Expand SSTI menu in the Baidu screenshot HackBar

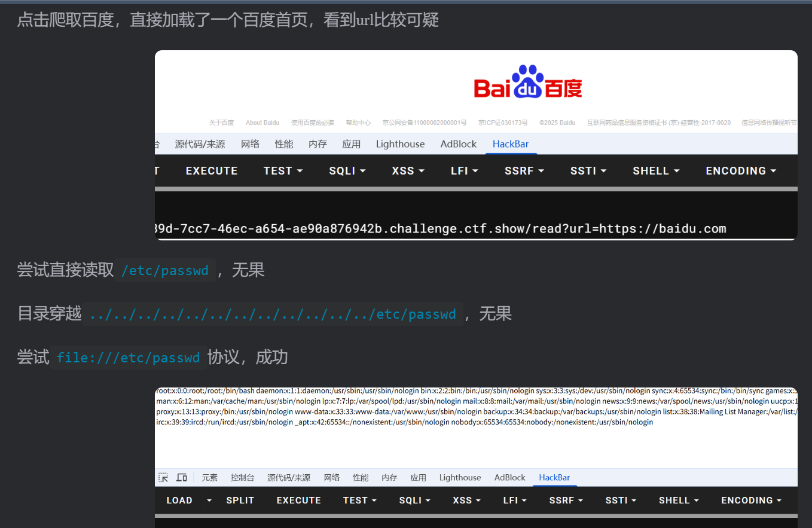point(588,170)
